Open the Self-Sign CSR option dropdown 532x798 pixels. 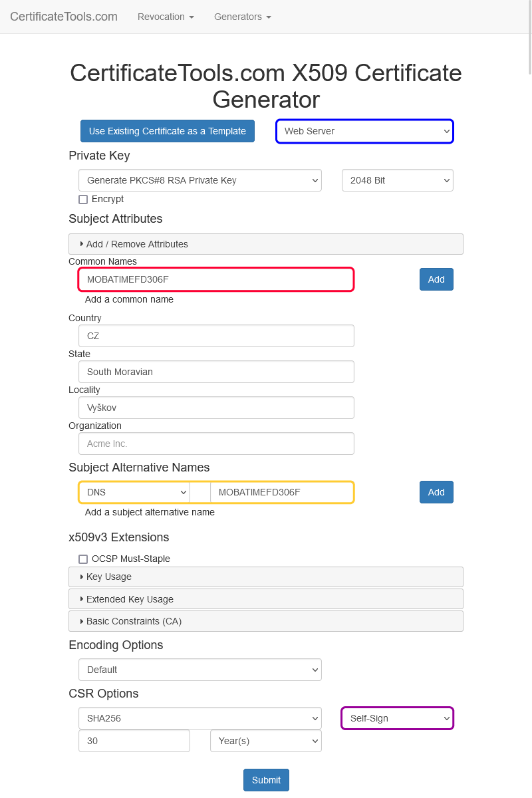pyautogui.click(x=397, y=718)
